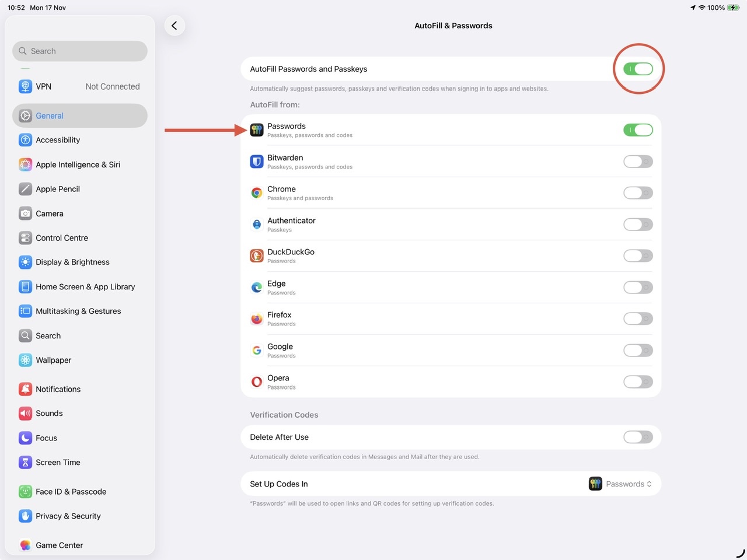Disable AutoFill Passwords and Passkeys switch
The width and height of the screenshot is (747, 560).
(x=638, y=69)
